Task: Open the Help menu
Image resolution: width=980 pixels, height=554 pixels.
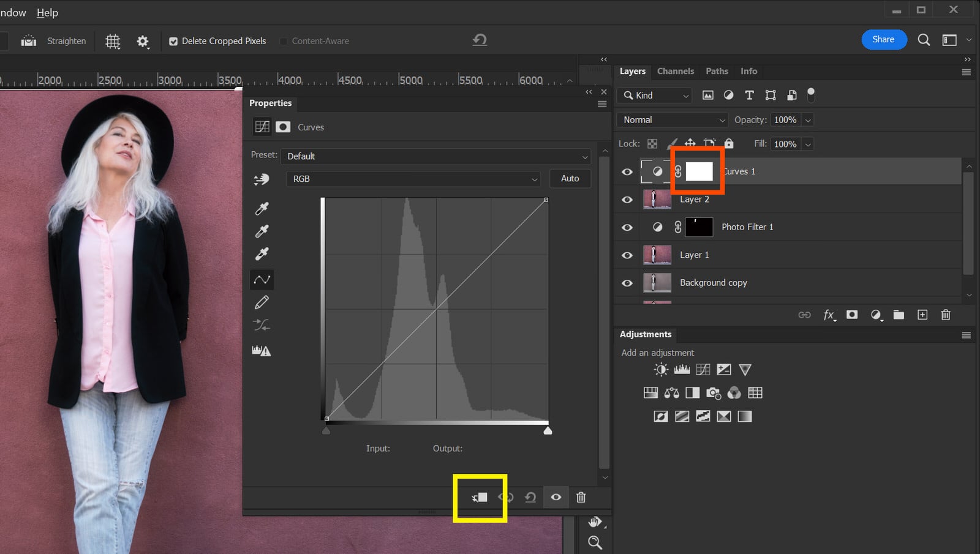Action: pos(47,12)
